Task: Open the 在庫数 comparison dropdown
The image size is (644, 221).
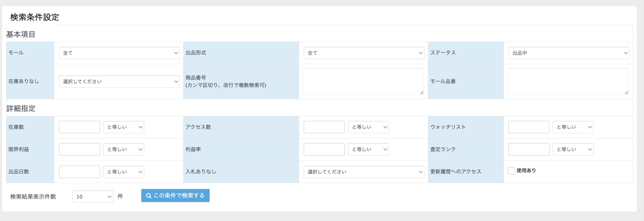Action: click(124, 127)
